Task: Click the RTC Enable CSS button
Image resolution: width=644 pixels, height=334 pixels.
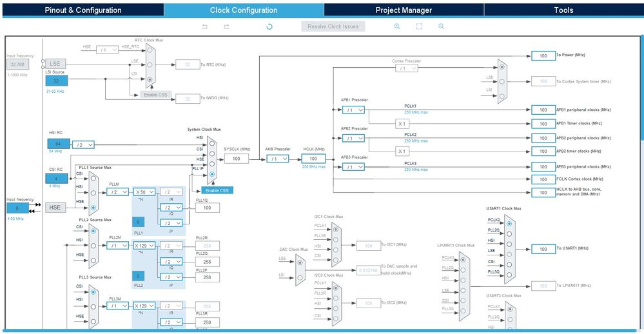Action: [155, 95]
